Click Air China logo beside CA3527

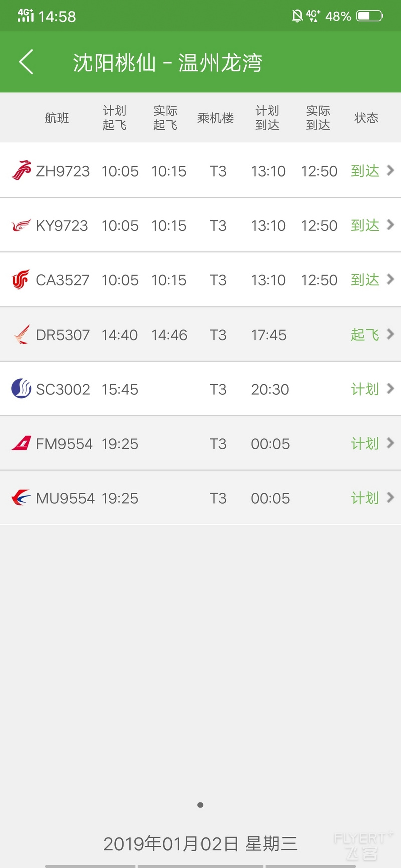pyautogui.click(x=21, y=280)
